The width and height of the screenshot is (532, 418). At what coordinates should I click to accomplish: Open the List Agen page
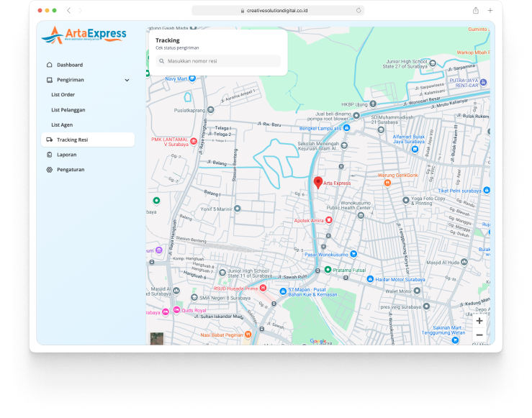click(62, 125)
